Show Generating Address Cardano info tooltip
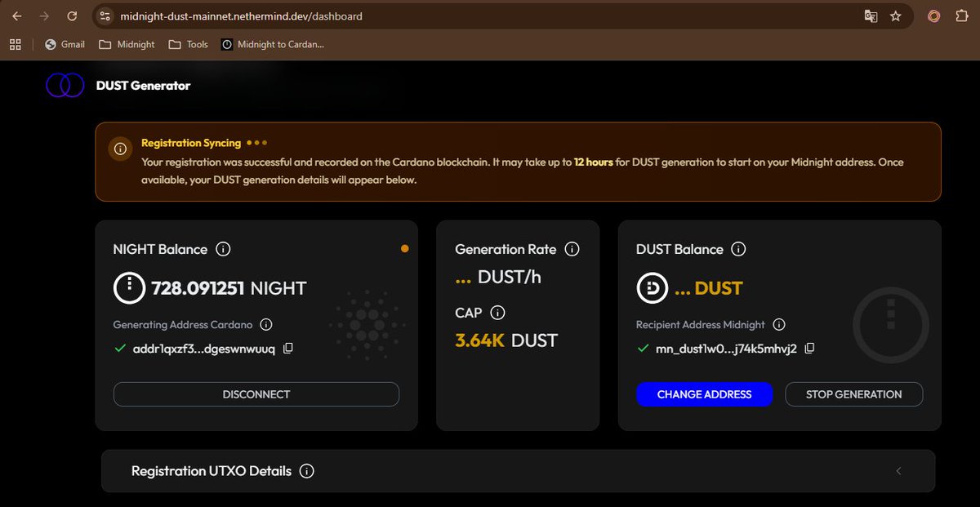This screenshot has height=507, width=980. coord(266,324)
